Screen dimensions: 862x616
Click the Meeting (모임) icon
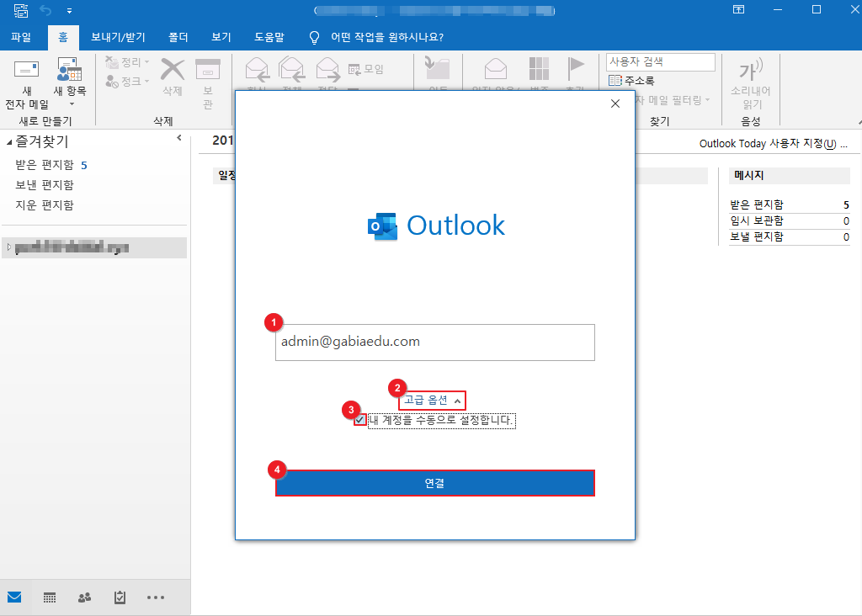pyautogui.click(x=354, y=69)
